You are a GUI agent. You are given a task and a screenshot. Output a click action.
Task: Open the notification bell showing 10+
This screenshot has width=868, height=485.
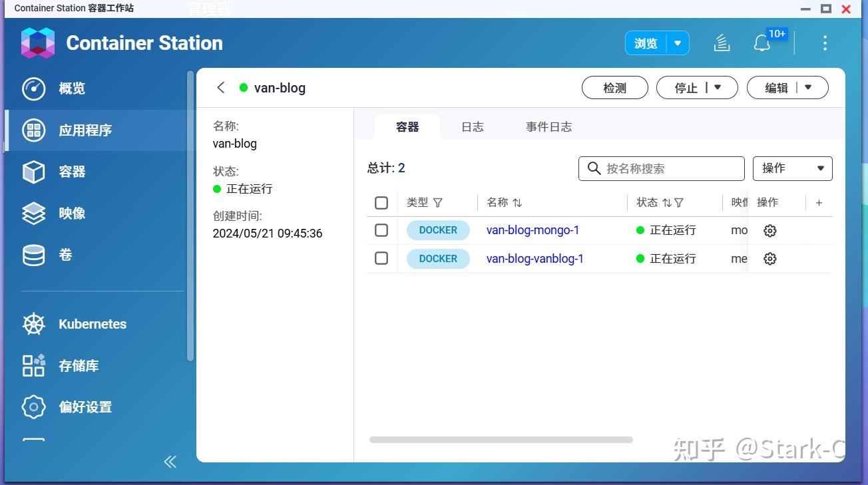(x=761, y=43)
